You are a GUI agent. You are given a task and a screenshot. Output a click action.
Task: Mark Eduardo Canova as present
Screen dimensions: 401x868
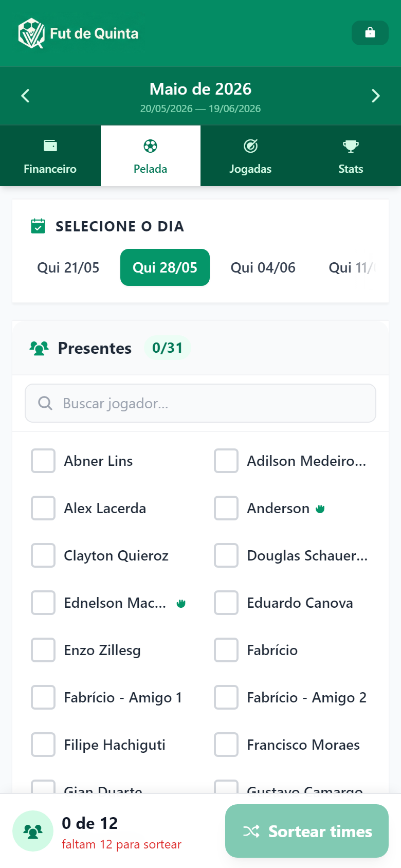point(226,603)
